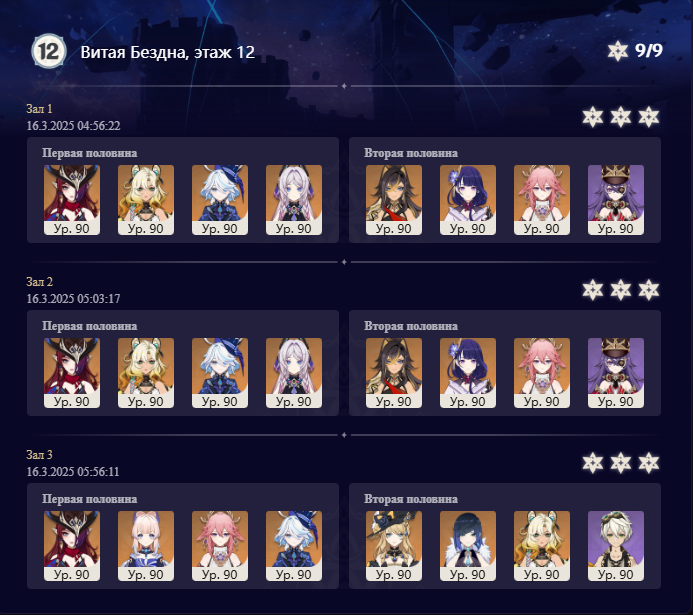Click the floor 12 badge icon
Screen dimensions: 693x615
pos(49,51)
